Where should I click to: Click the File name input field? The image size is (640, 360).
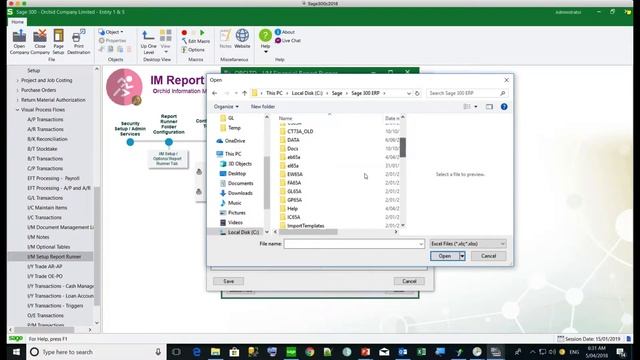tap(354, 244)
